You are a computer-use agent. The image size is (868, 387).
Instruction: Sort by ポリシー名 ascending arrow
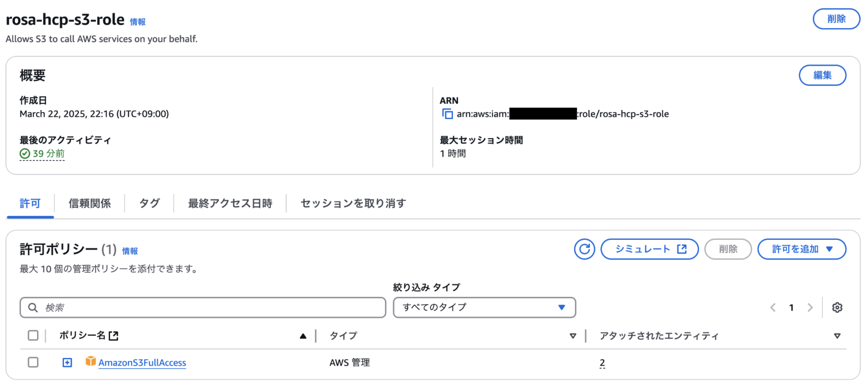(303, 336)
